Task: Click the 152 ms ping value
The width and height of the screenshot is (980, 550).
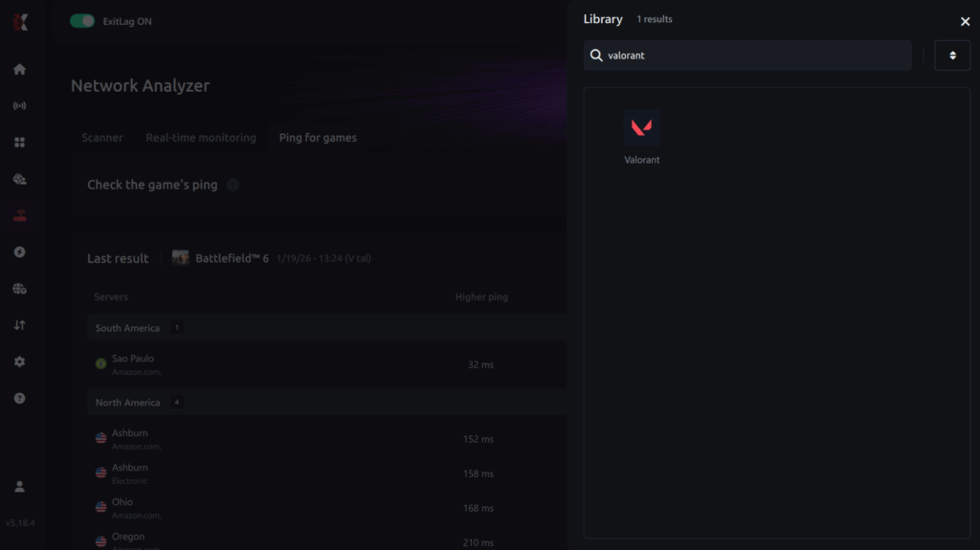Action: click(x=479, y=439)
